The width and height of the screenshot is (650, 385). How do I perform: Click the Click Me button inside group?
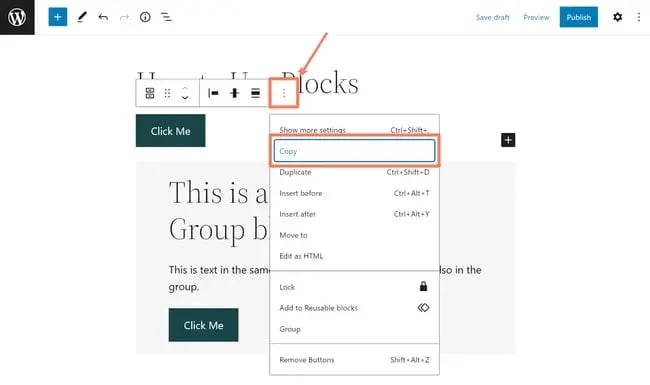tap(203, 325)
